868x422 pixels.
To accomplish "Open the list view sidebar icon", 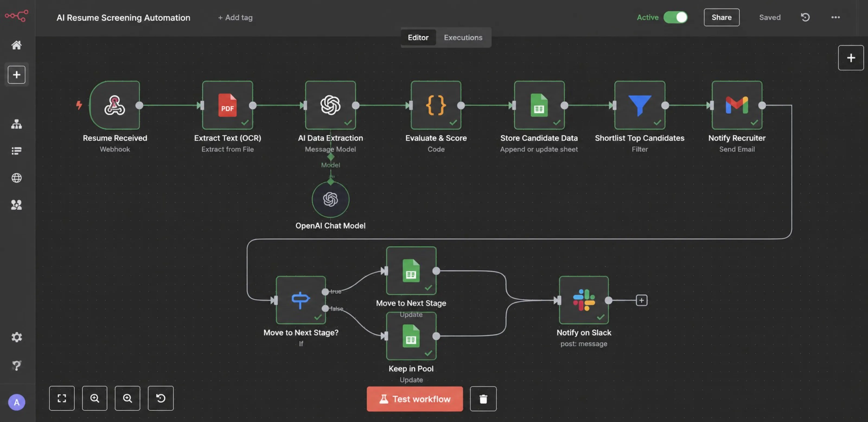I will (x=17, y=151).
